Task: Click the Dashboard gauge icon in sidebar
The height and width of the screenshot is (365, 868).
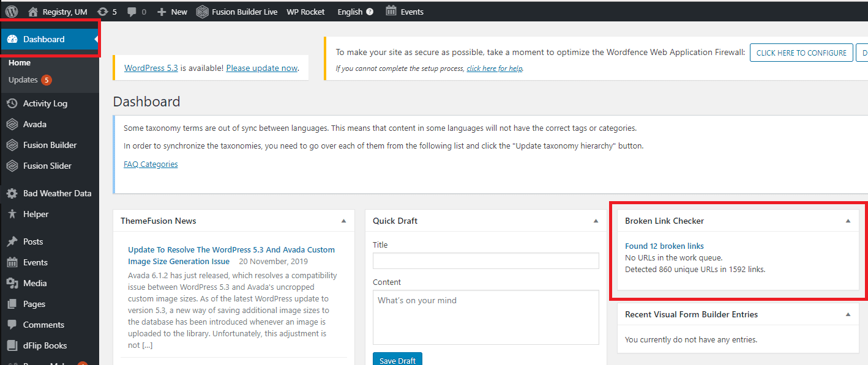Action: tap(12, 39)
